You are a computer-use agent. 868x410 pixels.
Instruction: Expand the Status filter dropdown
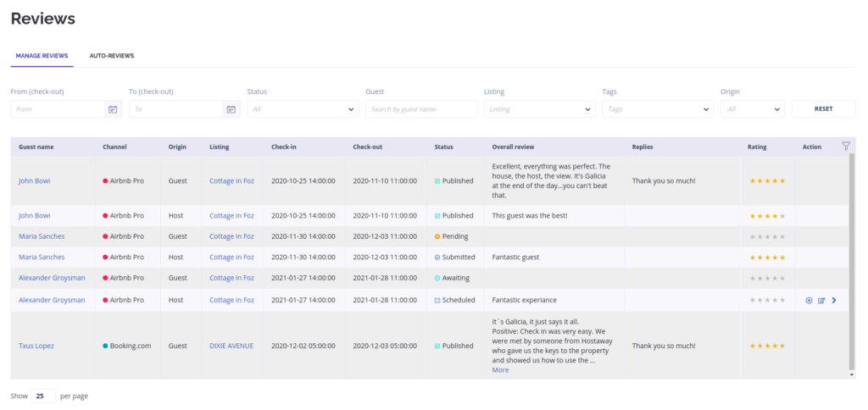[302, 109]
